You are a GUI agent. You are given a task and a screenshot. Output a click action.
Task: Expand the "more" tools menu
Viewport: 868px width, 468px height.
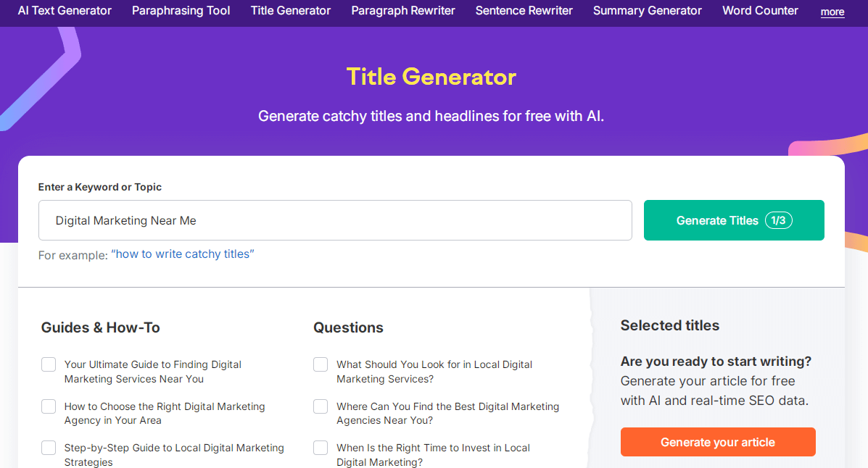point(832,12)
